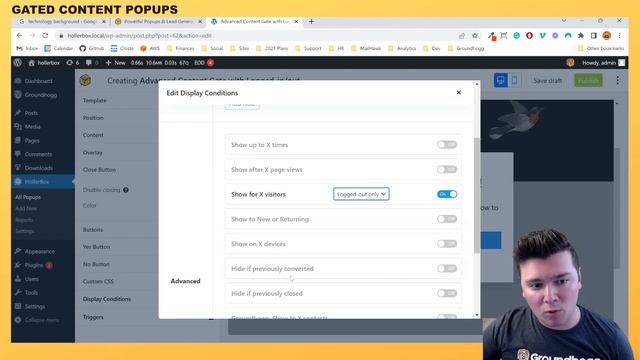Open the Inbox Gmail bookmark

click(27, 48)
